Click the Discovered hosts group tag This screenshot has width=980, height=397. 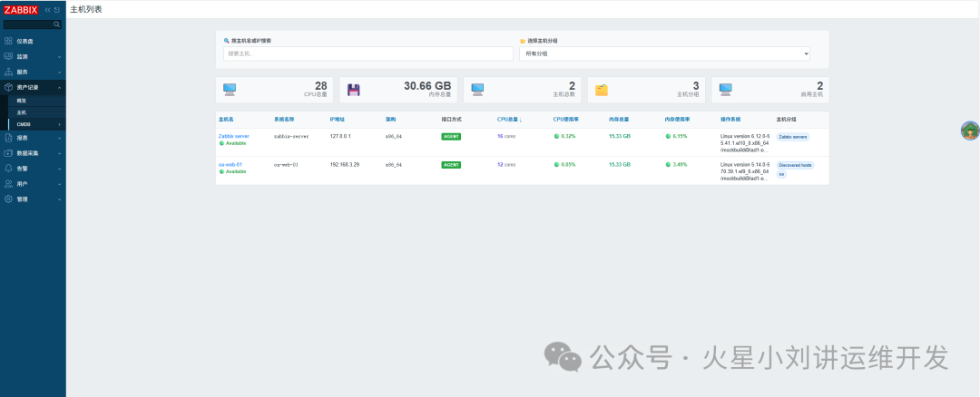(x=795, y=165)
